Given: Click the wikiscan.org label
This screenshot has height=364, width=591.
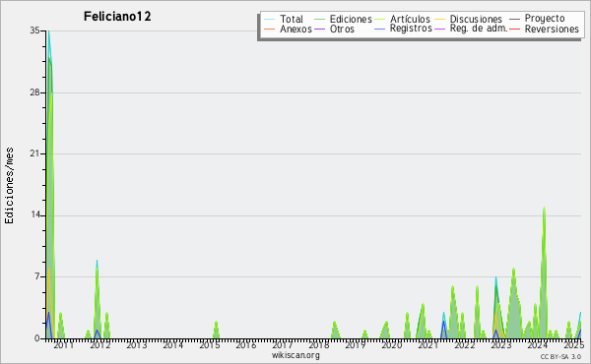Looking at the screenshot, I should (295, 355).
